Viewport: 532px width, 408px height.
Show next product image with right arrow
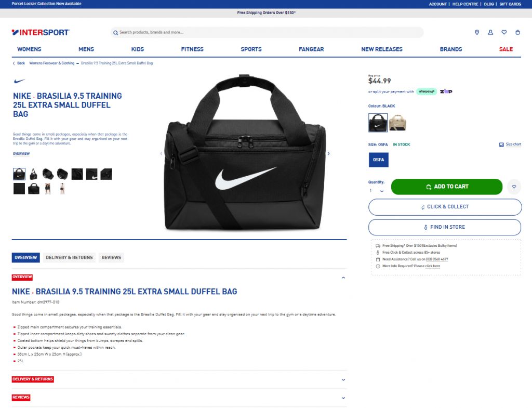coord(328,153)
